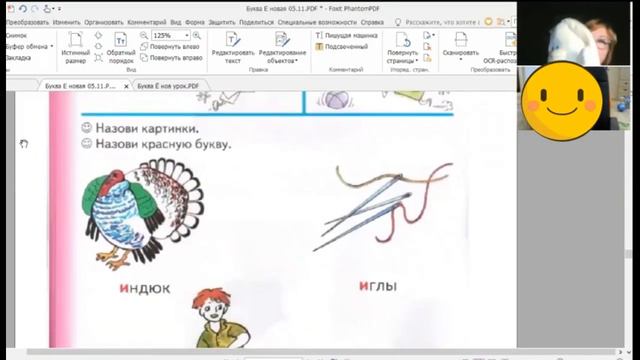Click the needles and thread picture
This screenshot has height=360, width=640.
tap(383, 207)
